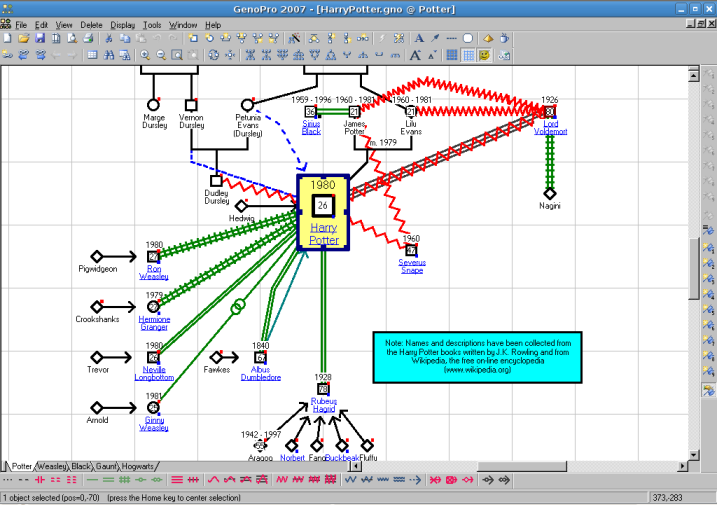Click the 'Marge Dursley' label

[x=154, y=121]
